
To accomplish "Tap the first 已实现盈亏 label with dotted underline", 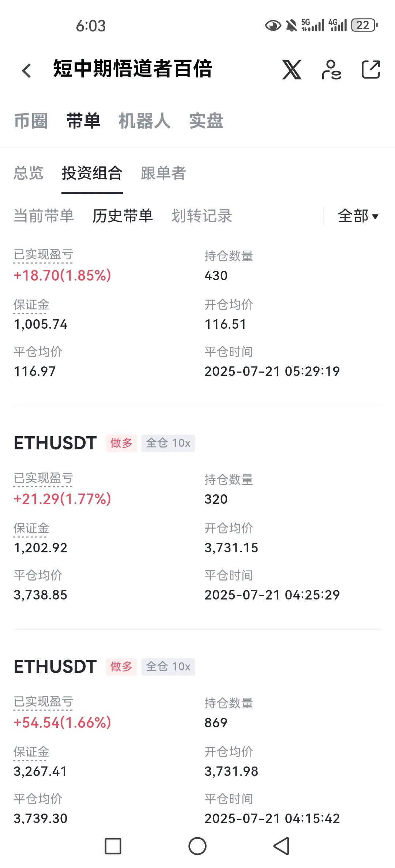I will click(43, 255).
